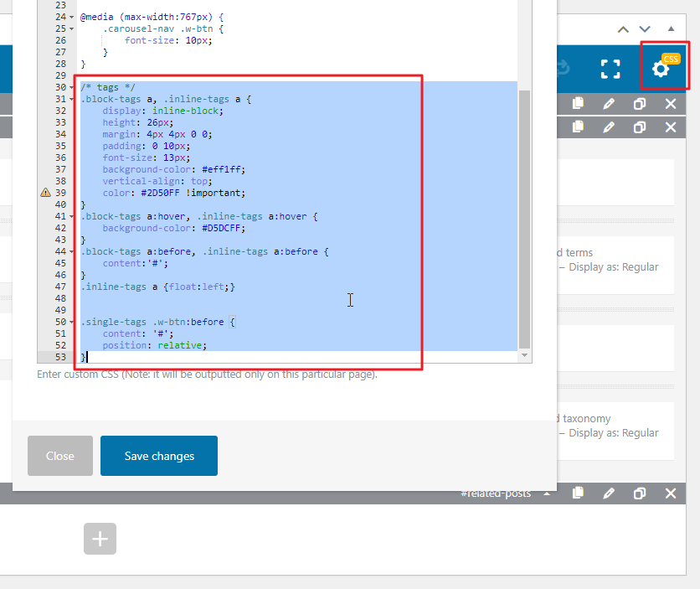Click the #related-posts row label
The width and height of the screenshot is (700, 589).
coord(496,493)
